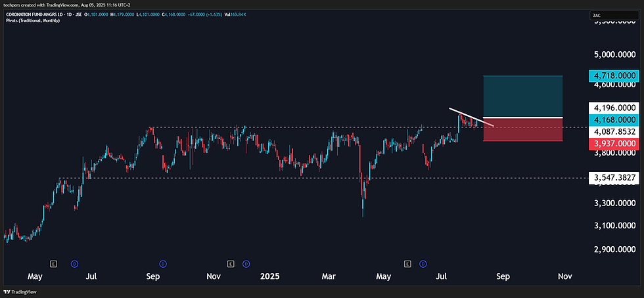Screen dimensions: 644x298
Task: Click the high value H4,179.0000
Action: coord(122,15)
